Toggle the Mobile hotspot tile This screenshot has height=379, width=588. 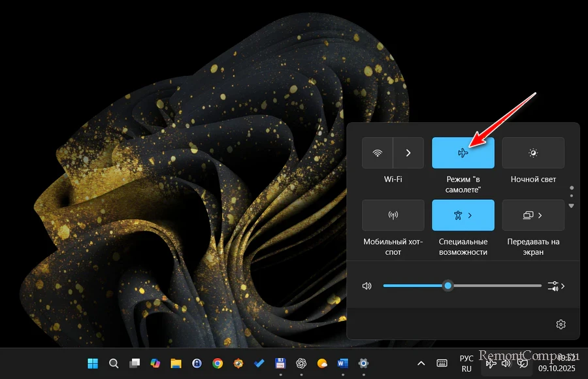point(393,215)
